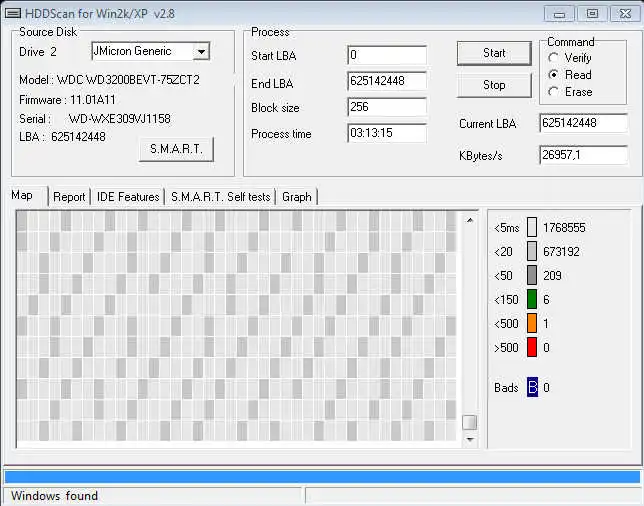Click the Start LBA input field
This screenshot has height=506, width=644.
387,55
